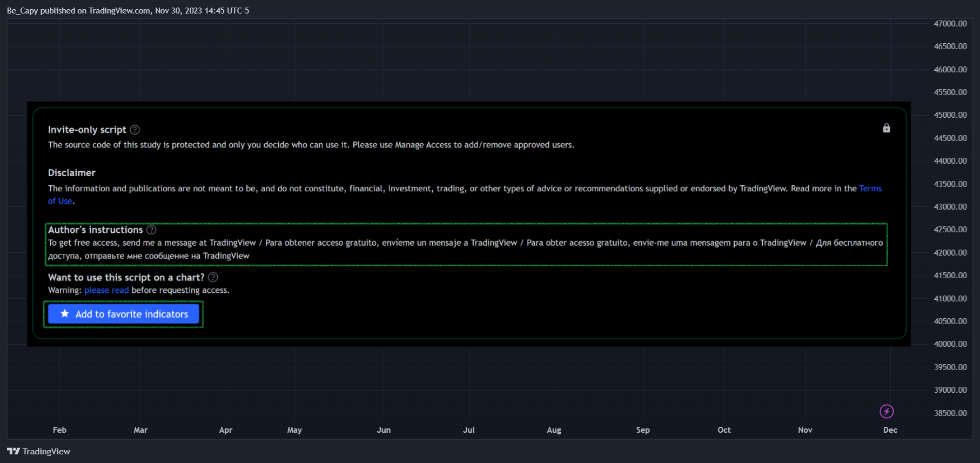Click the Aug label on the time axis
The width and height of the screenshot is (980, 463).
[x=554, y=430]
